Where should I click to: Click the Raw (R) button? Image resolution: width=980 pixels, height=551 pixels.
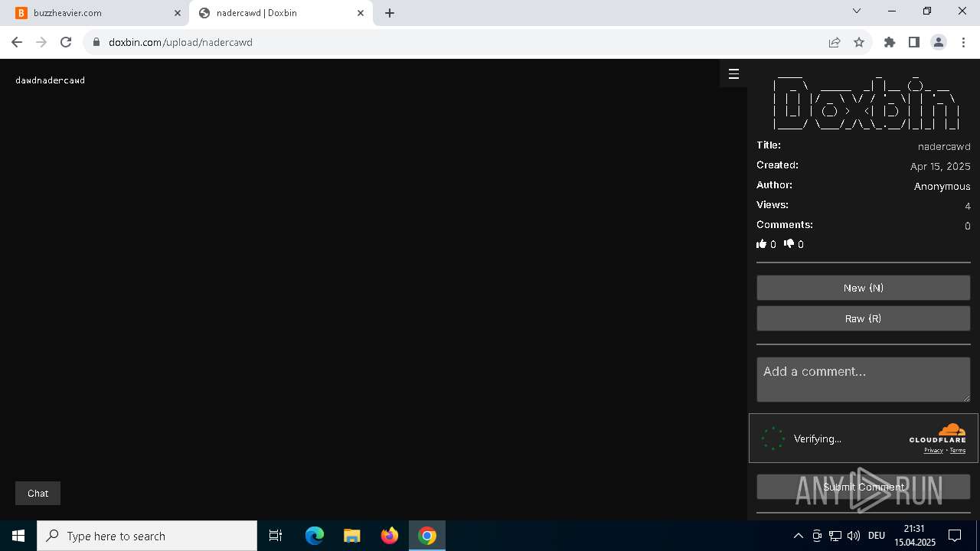coord(864,318)
